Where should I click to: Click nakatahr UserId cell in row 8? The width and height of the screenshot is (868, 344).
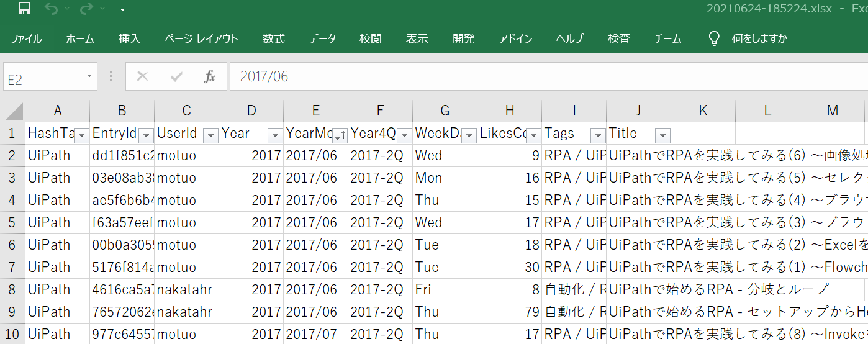pos(187,289)
